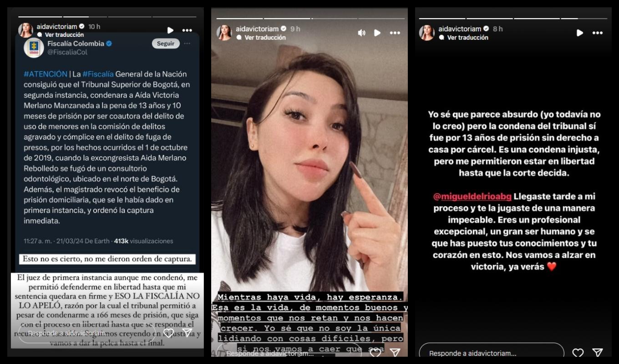Click aidavictoriam username on right story
619x364 pixels.
click(460, 29)
